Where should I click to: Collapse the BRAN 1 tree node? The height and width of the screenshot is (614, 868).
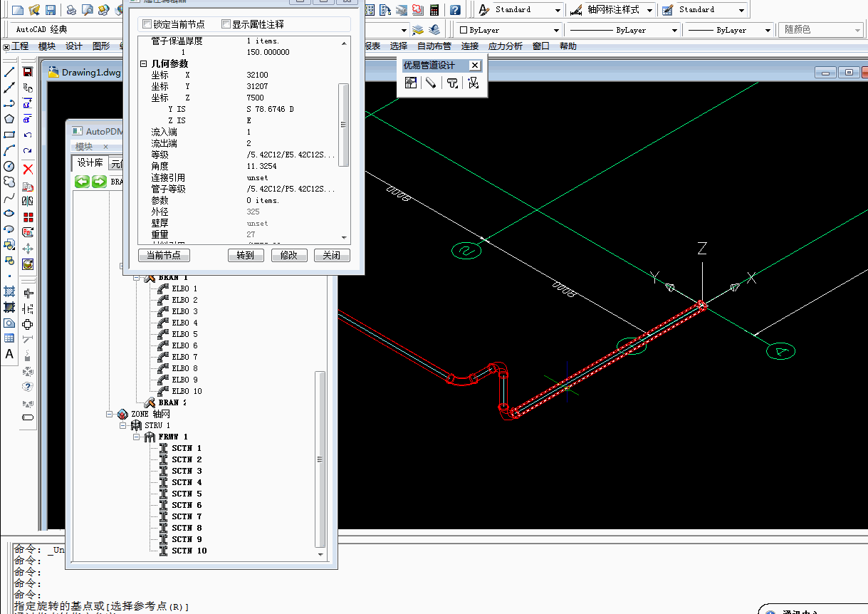pyautogui.click(x=136, y=278)
